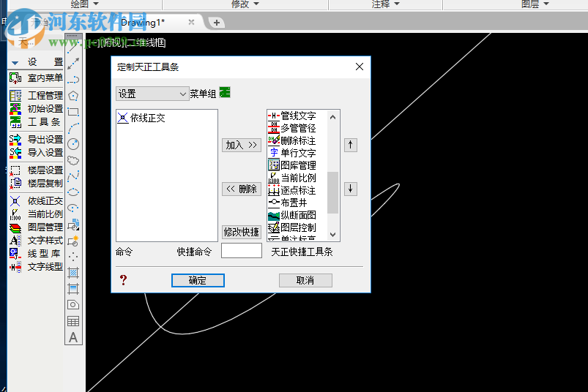This screenshot has height=392, width=588.
Task: Select the Multiline text tool
Action: coord(73,337)
